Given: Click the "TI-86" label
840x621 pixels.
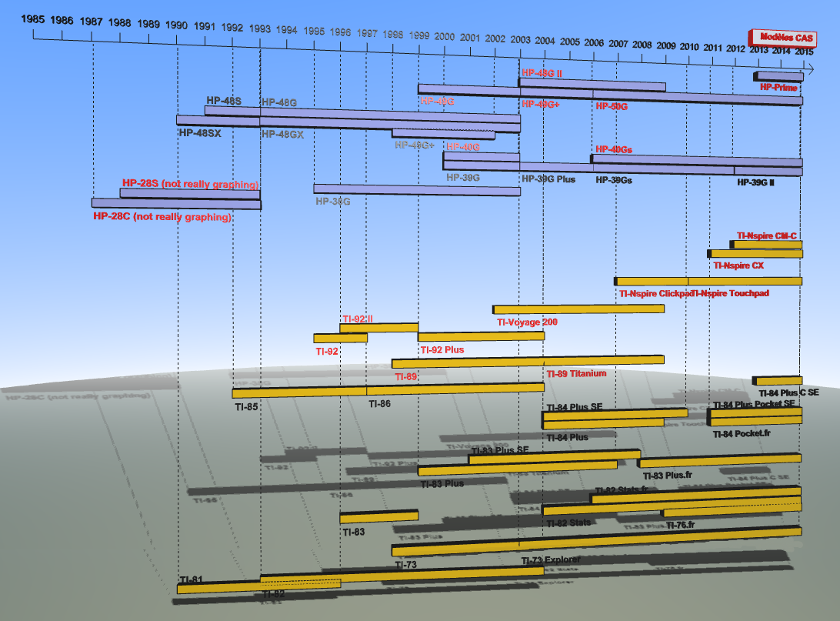Looking at the screenshot, I should coord(379,403).
